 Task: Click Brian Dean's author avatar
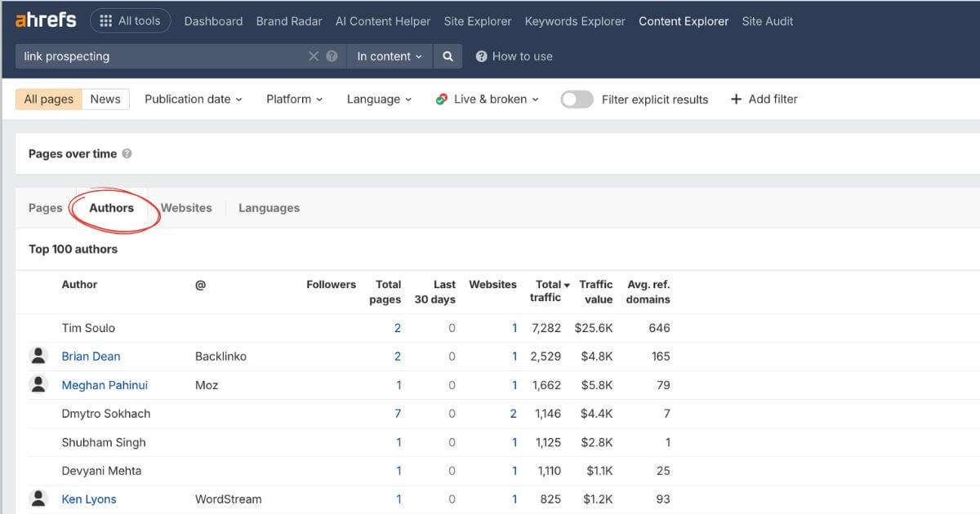[x=38, y=356]
